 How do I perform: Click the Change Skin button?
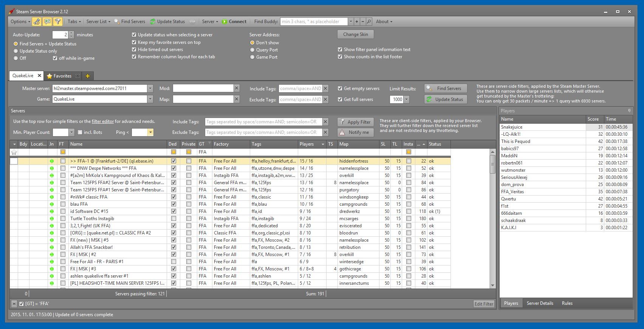(x=356, y=34)
